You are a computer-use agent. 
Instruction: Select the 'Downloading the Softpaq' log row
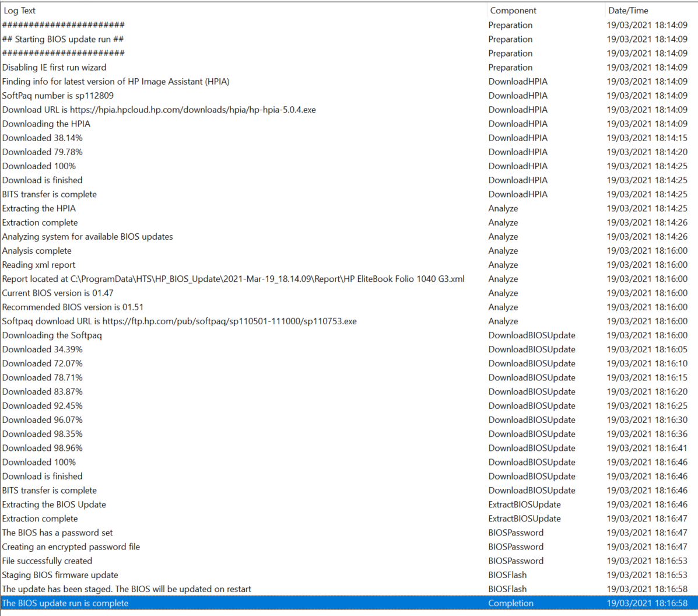click(x=52, y=335)
